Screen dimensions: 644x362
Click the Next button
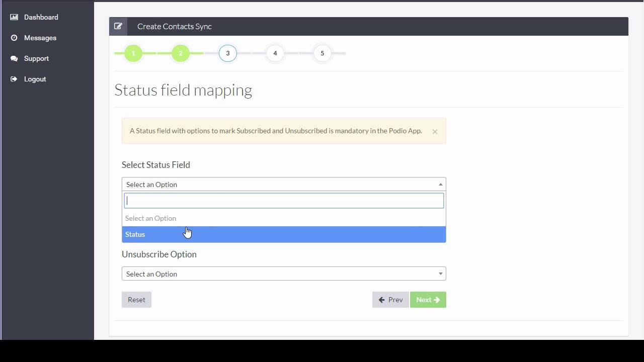pos(428,300)
